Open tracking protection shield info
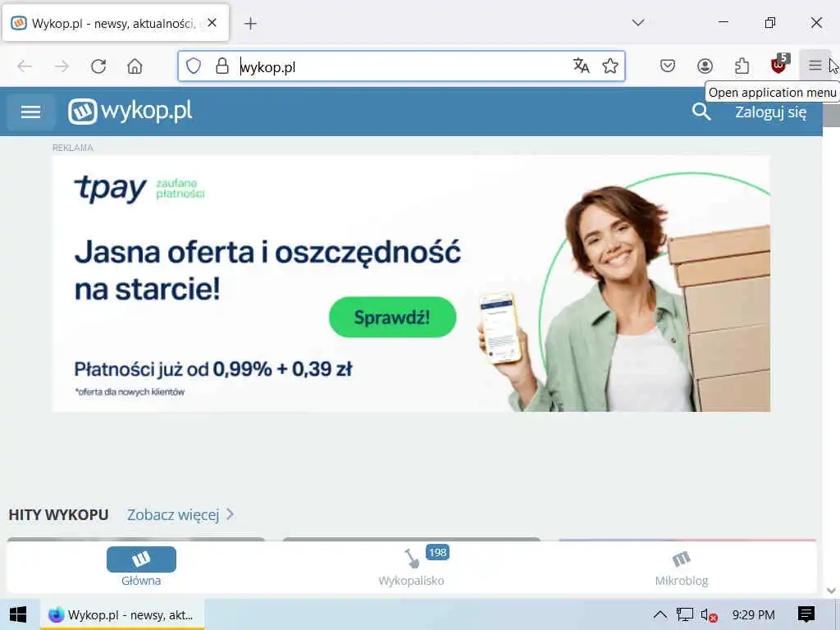 coord(194,66)
